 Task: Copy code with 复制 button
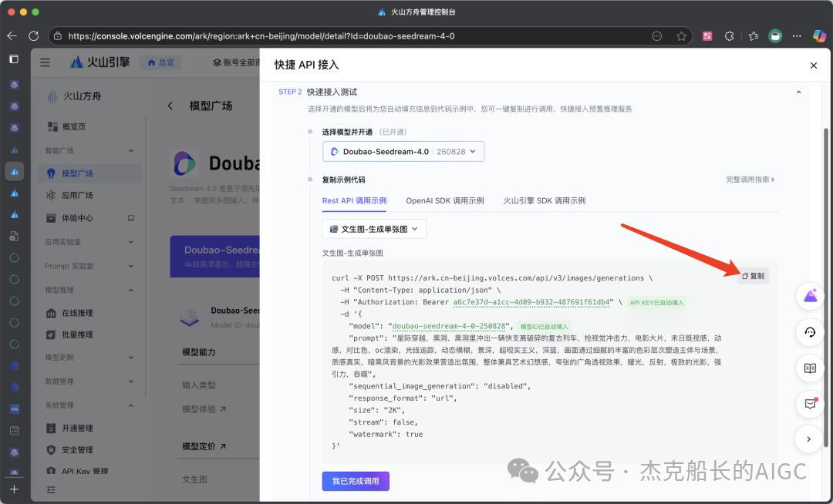(x=753, y=276)
